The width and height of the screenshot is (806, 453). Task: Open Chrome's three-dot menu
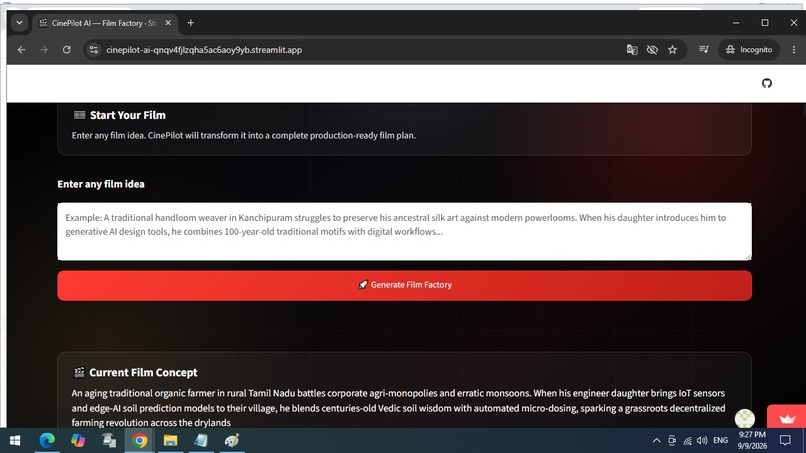794,50
